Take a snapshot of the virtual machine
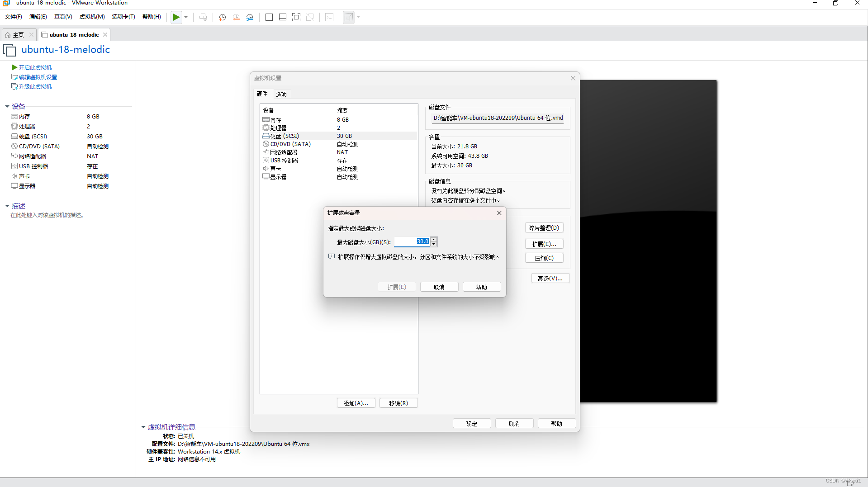This screenshot has width=868, height=487. (222, 17)
